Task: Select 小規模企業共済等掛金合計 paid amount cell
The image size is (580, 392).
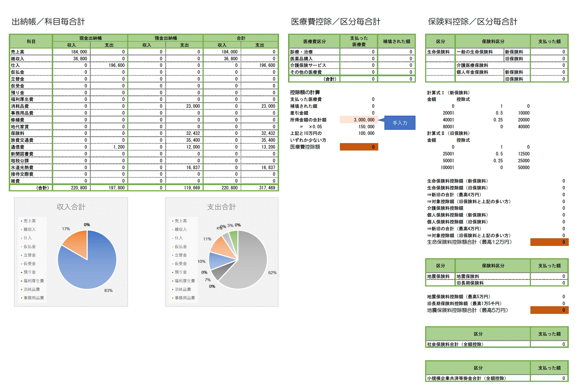Action: pos(549,378)
